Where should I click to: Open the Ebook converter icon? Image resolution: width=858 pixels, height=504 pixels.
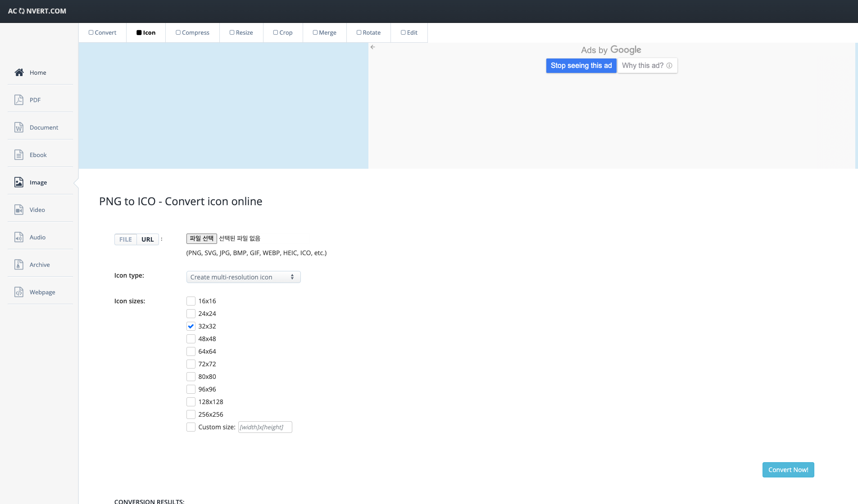(19, 155)
